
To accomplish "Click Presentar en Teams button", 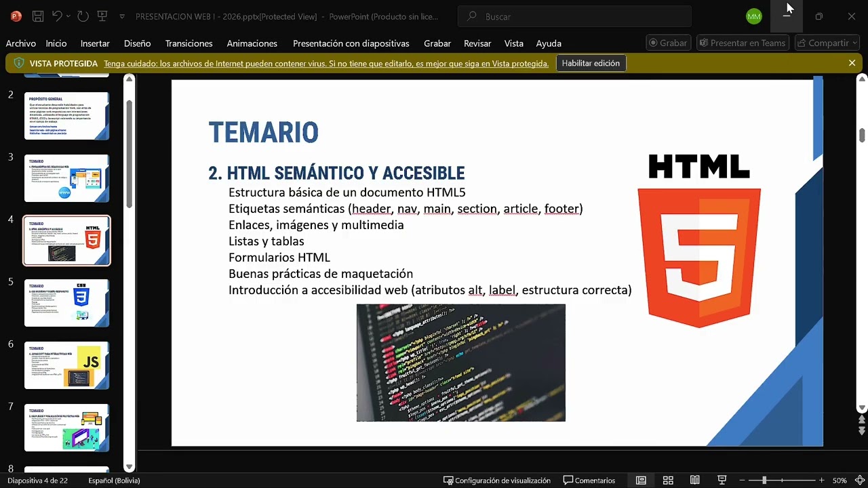I will (743, 43).
